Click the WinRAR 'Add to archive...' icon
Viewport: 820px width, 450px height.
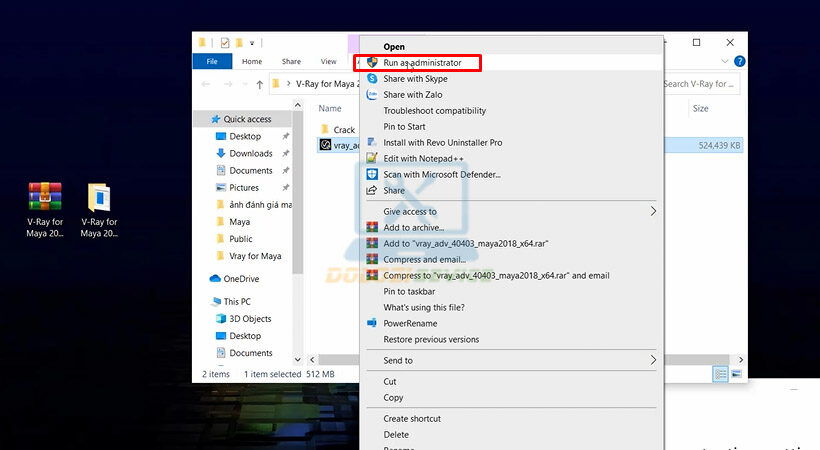tap(372, 227)
